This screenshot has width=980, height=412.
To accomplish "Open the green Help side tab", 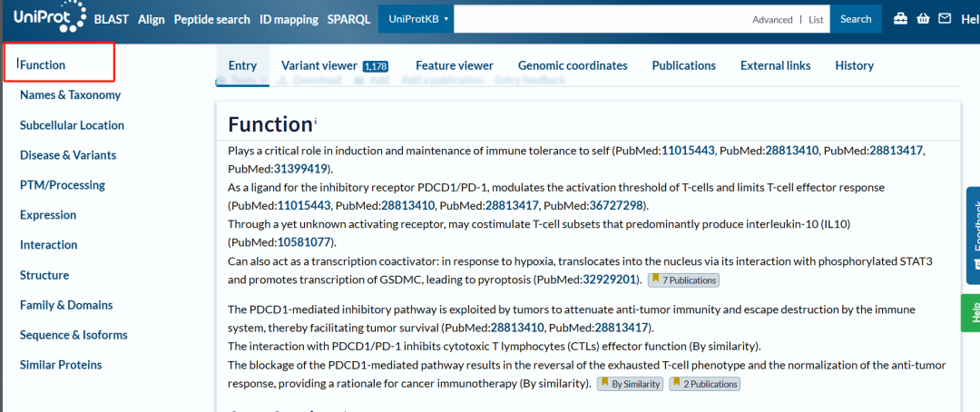I will (972, 312).
